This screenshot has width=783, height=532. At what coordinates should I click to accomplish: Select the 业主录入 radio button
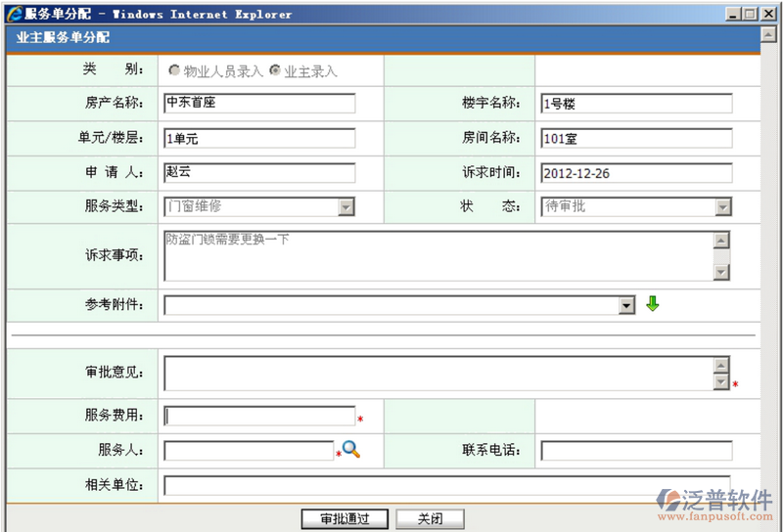275,70
